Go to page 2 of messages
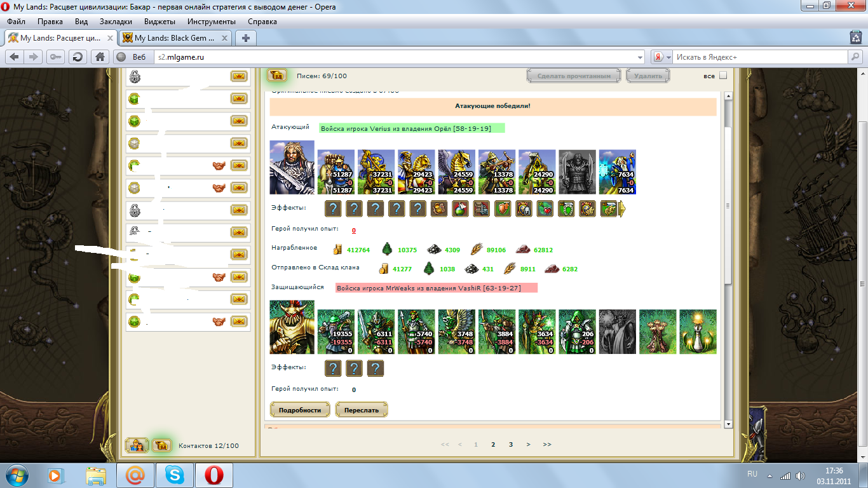Image resolution: width=868 pixels, height=488 pixels. (x=493, y=445)
